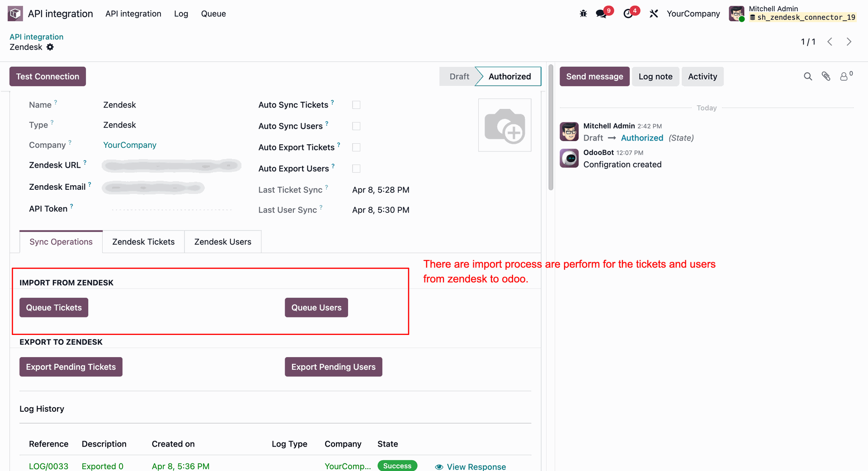Click Mitchell Admin avatar in the chatter message

tap(569, 132)
